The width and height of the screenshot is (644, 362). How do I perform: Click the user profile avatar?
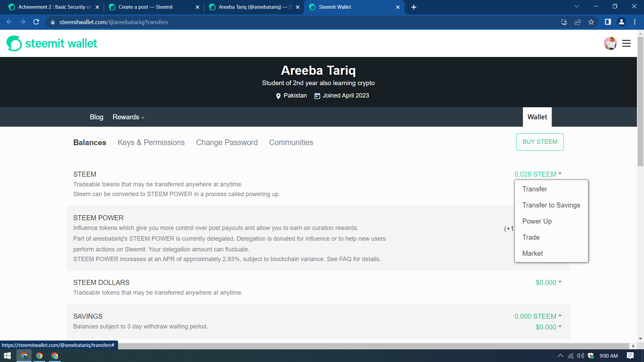point(610,44)
